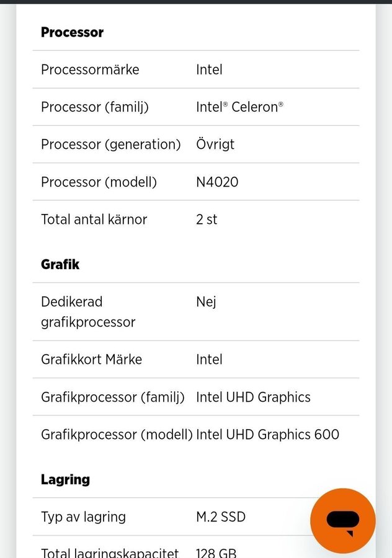The image size is (392, 558).
Task: Click the Grafikkort Märke row label
Action: coord(92,360)
